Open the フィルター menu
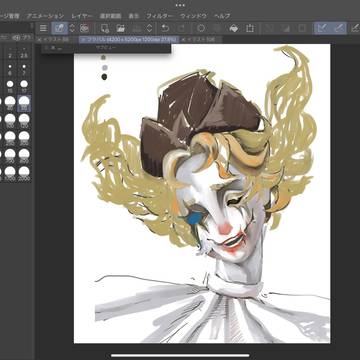Screen dimensions: 360x360 point(160,16)
